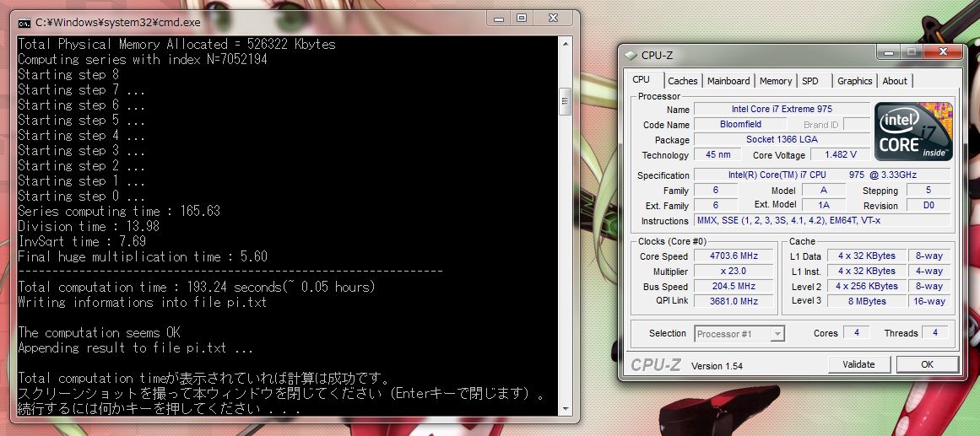Click the Package value 'Socket 1366 LGA'
980x436 pixels.
(782, 140)
